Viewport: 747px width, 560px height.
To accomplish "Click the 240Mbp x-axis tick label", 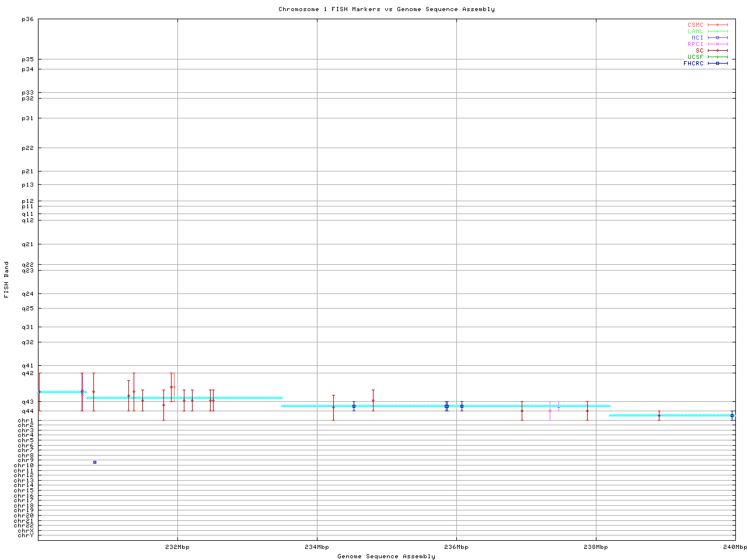I will pyautogui.click(x=735, y=547).
